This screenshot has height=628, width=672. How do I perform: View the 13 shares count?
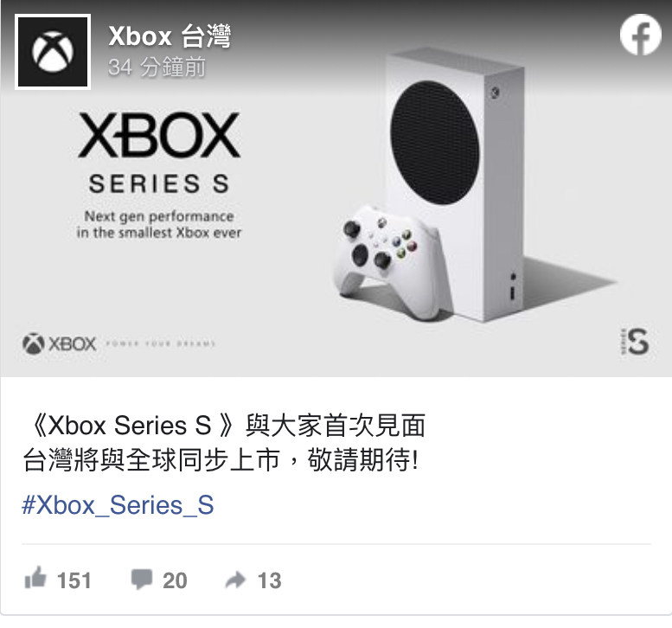[x=269, y=580]
